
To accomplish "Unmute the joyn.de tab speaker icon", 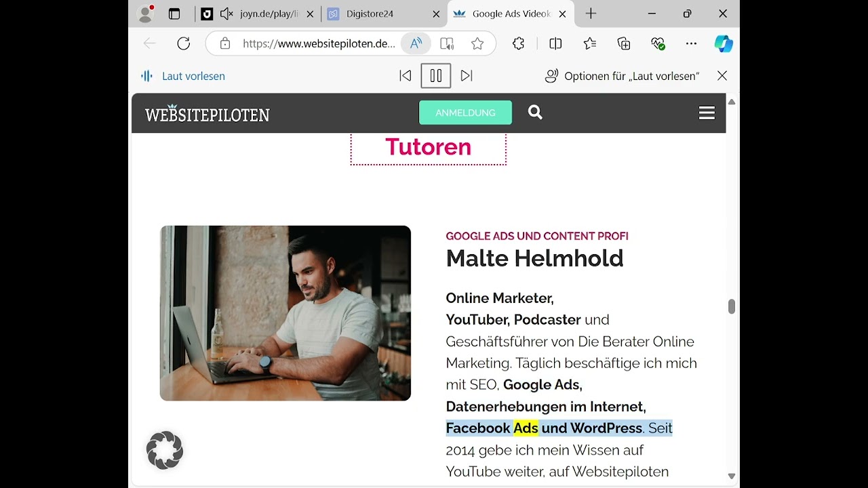I will pos(227,14).
